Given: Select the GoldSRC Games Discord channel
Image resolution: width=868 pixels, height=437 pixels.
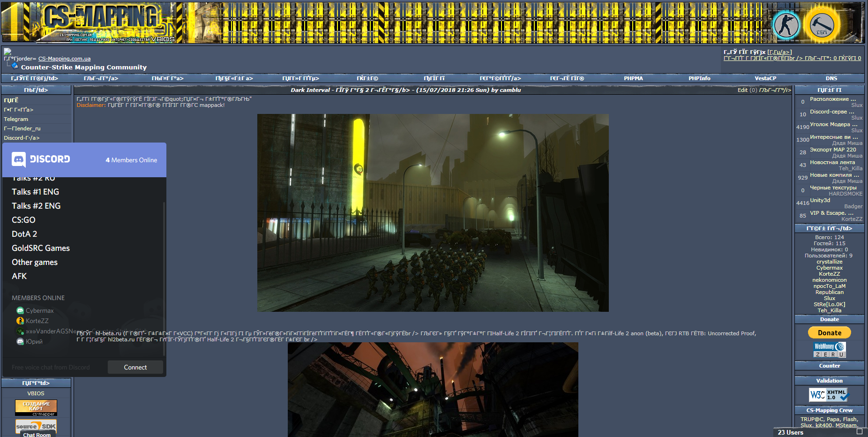Looking at the screenshot, I should (41, 248).
